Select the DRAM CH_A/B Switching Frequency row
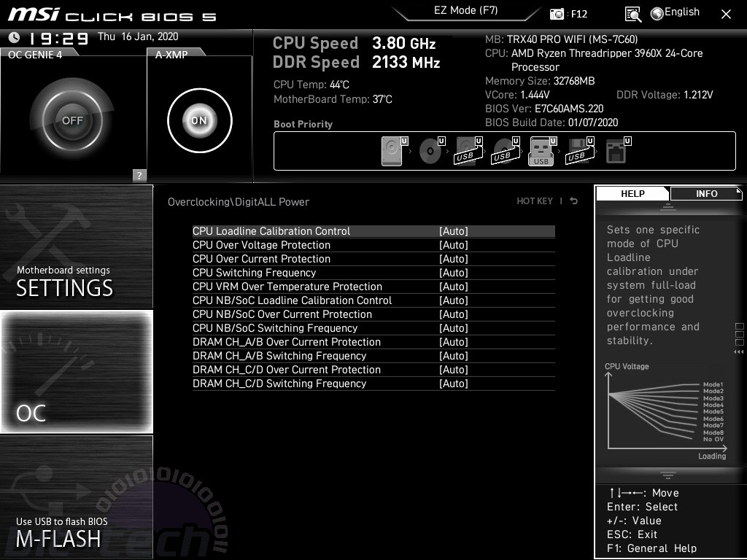Viewport: 747px width, 560px height. [373, 356]
